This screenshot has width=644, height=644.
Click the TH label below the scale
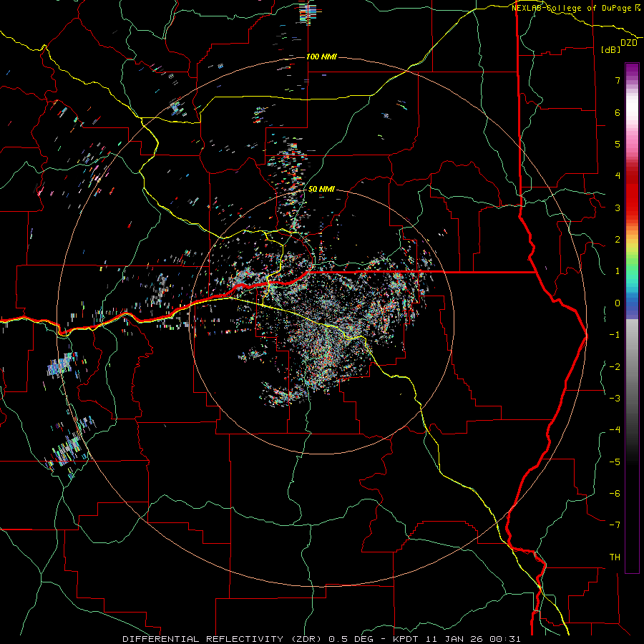tap(615, 557)
